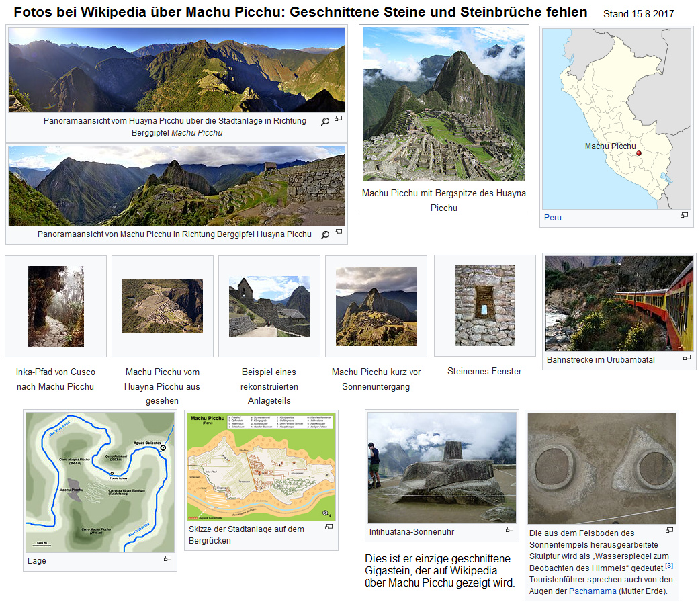This screenshot has height=606, width=700.
Task: Open the Steinernes Fenster thumbnail
Action: [x=485, y=306]
